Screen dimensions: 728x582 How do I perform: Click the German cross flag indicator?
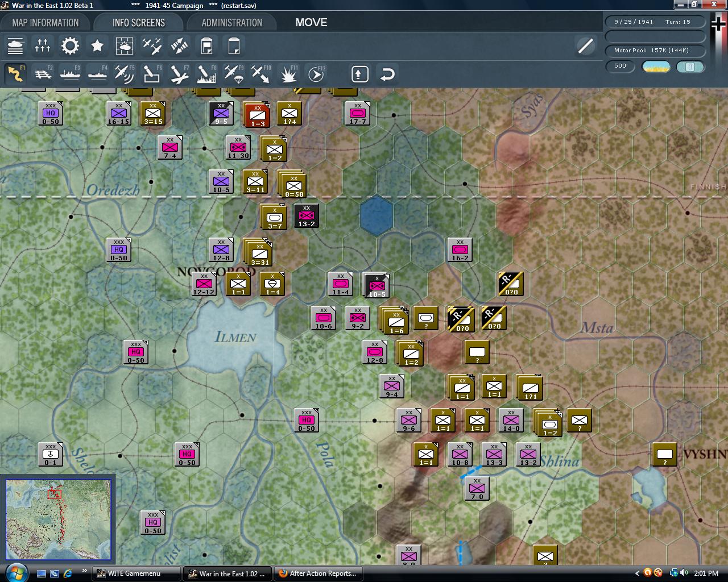[718, 24]
